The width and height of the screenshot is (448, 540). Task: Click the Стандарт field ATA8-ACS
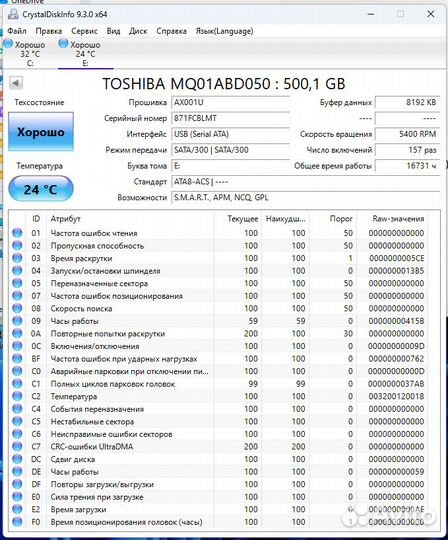click(x=305, y=181)
